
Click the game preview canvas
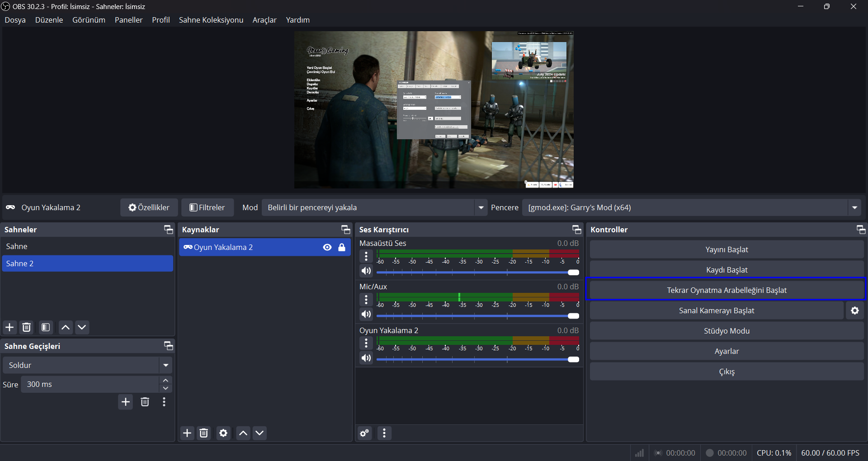434,110
